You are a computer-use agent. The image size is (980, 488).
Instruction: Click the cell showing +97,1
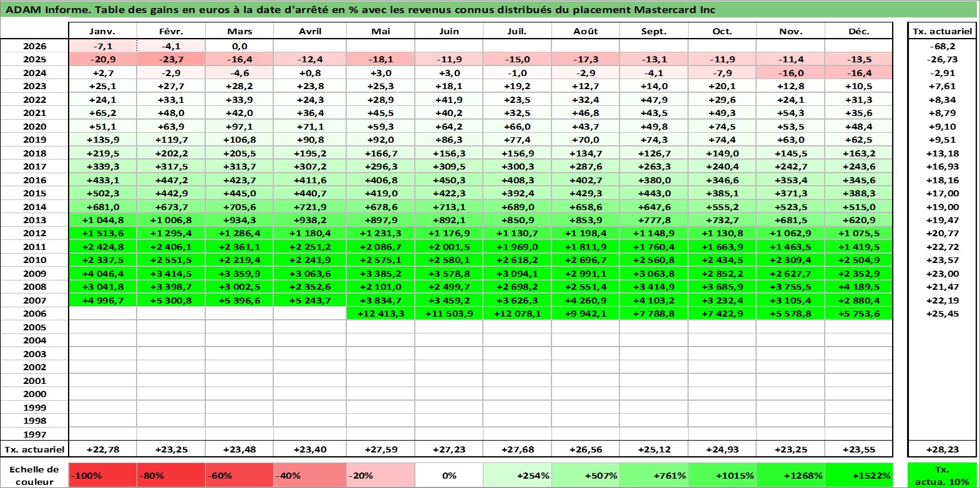pyautogui.click(x=240, y=127)
